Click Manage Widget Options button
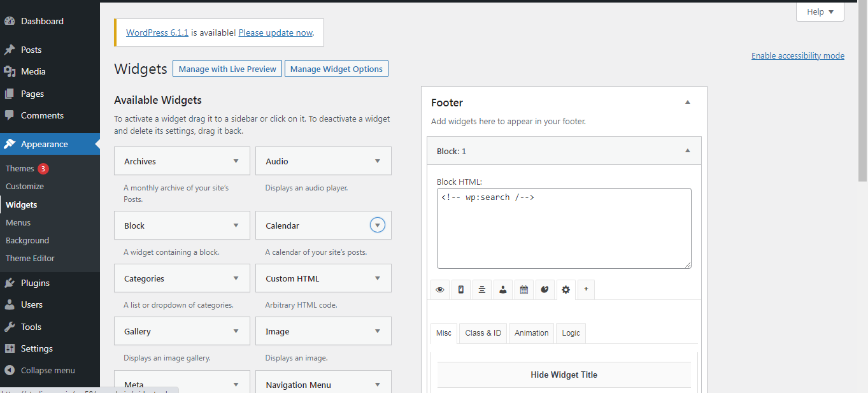The image size is (868, 393). (x=336, y=69)
